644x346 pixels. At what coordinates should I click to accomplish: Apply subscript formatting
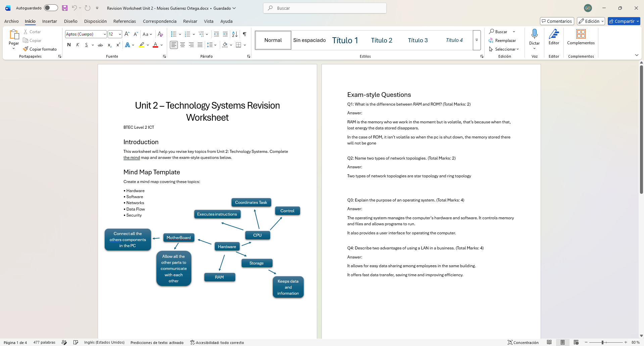pyautogui.click(x=109, y=45)
